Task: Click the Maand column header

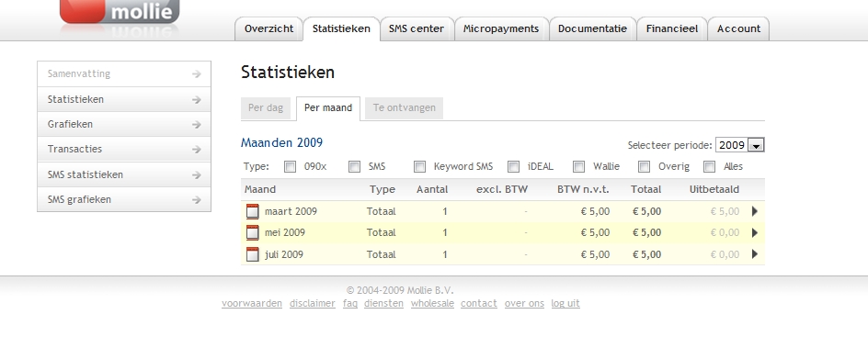Action: tap(259, 189)
